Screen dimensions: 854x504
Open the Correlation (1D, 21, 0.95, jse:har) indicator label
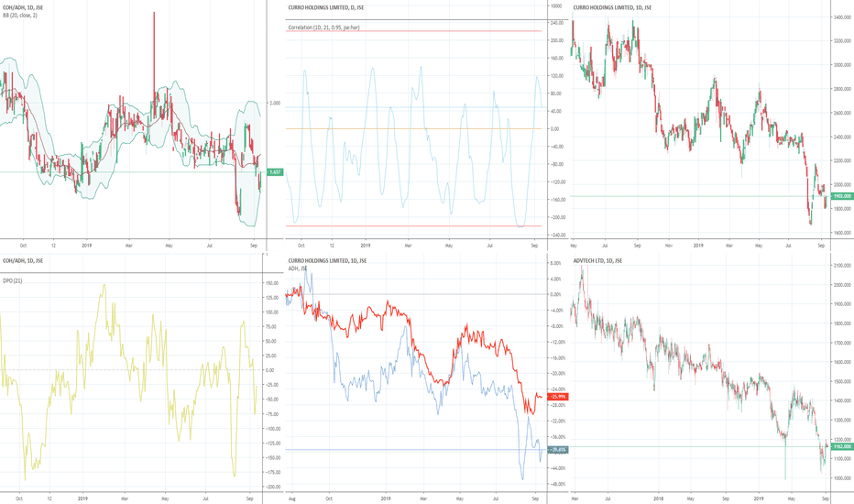[x=324, y=27]
